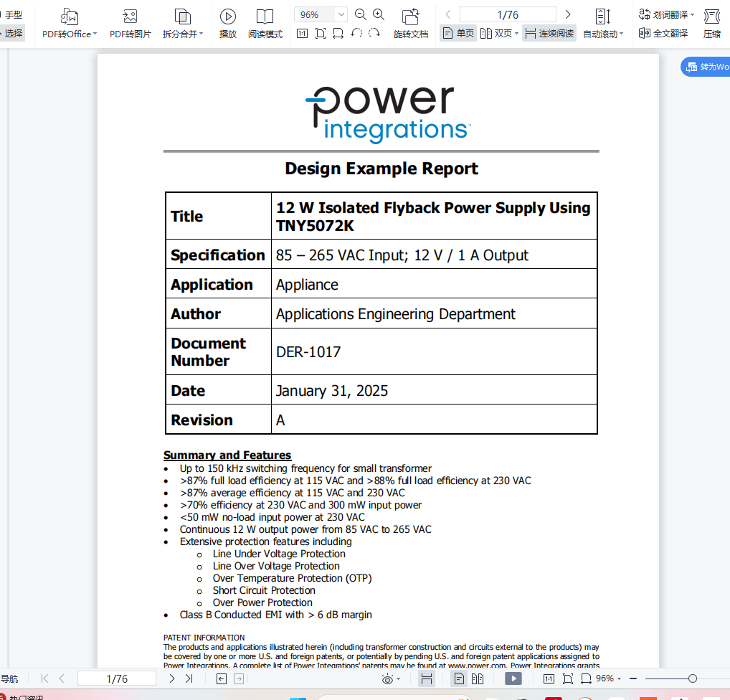Go to previous page in top toolbar

(448, 14)
